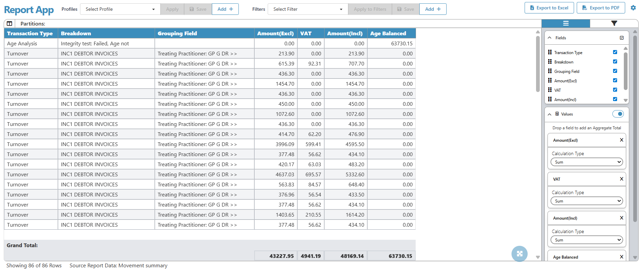Click the Amount(Incl) column header

(x=346, y=33)
